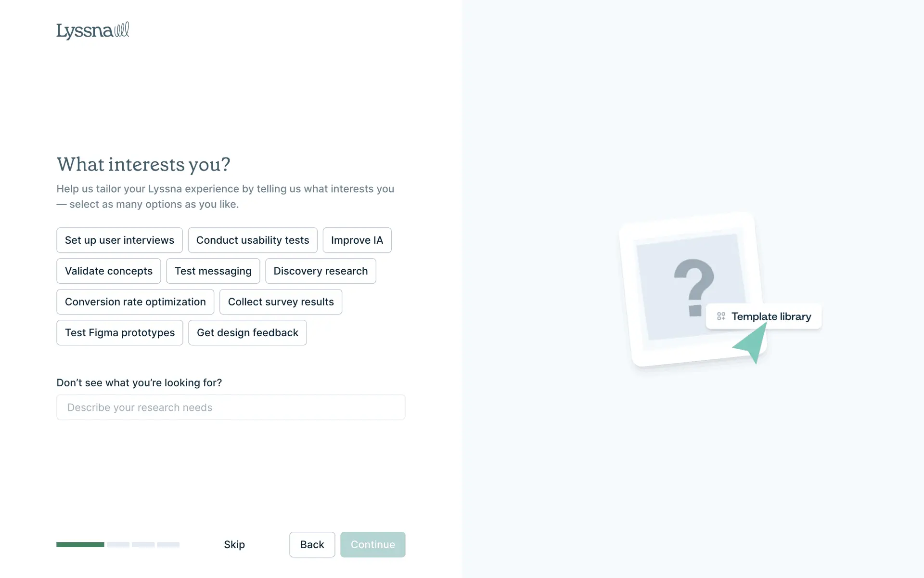Toggle Conversion rate optimization option
Screen dimensions: 924x578
(x=135, y=302)
